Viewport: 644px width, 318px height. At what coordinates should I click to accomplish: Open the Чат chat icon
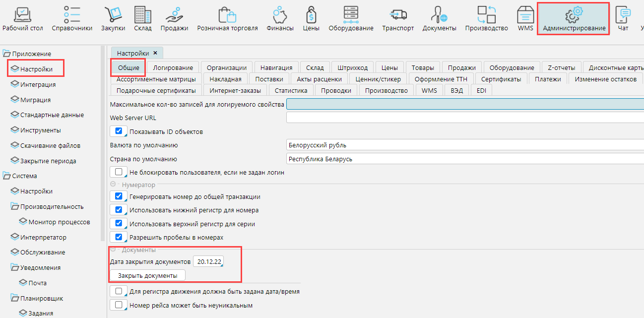pos(623,15)
